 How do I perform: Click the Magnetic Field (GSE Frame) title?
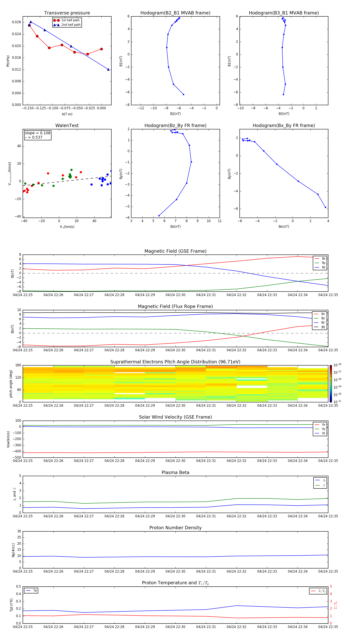[175, 251]
